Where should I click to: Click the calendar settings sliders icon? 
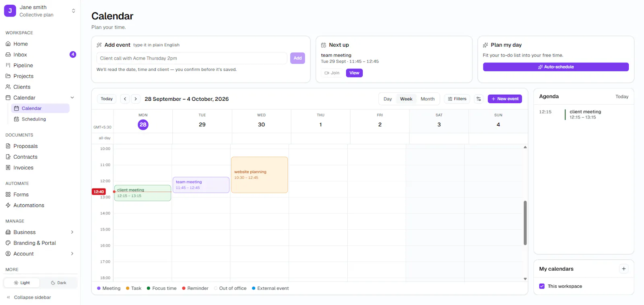point(479,99)
